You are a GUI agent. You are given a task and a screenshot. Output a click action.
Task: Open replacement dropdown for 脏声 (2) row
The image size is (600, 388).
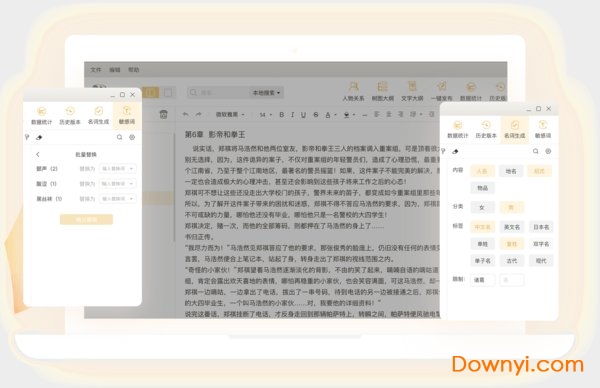(118, 168)
